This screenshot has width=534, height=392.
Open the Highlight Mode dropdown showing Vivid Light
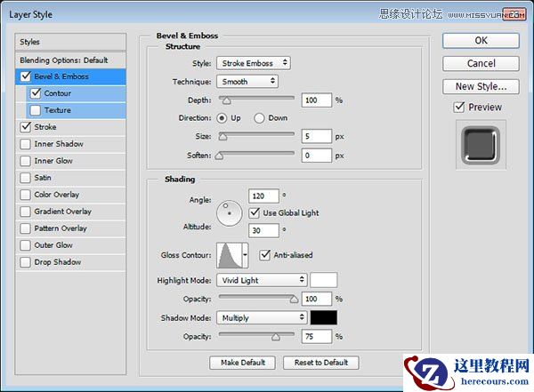click(x=262, y=280)
